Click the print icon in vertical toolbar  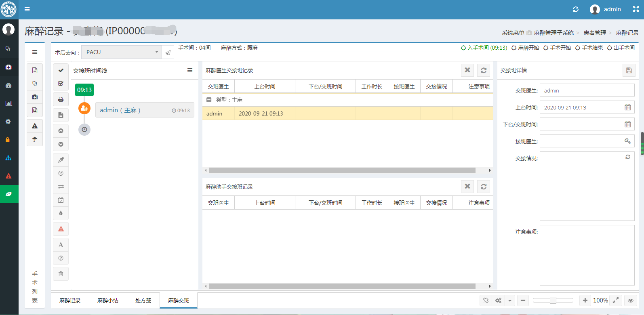coord(61,99)
